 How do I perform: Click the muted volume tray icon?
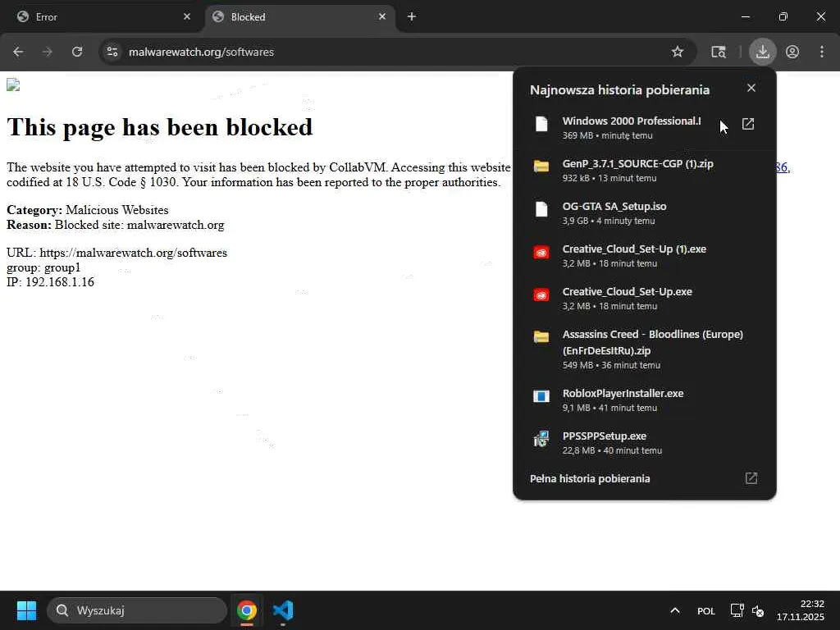click(757, 610)
